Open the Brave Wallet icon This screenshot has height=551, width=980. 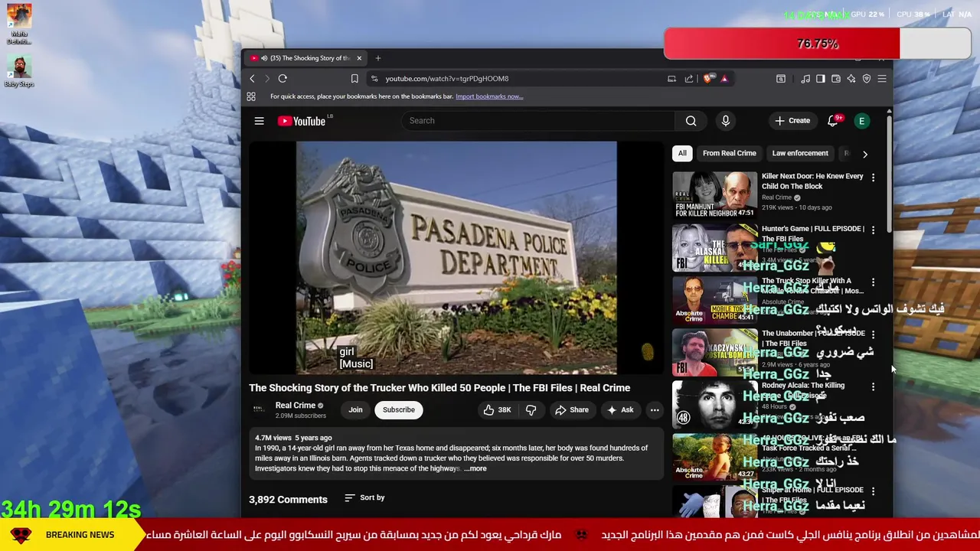(x=836, y=79)
